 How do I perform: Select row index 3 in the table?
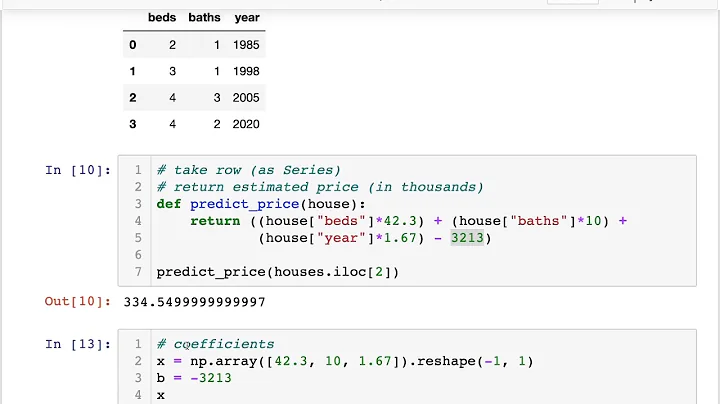pos(132,124)
